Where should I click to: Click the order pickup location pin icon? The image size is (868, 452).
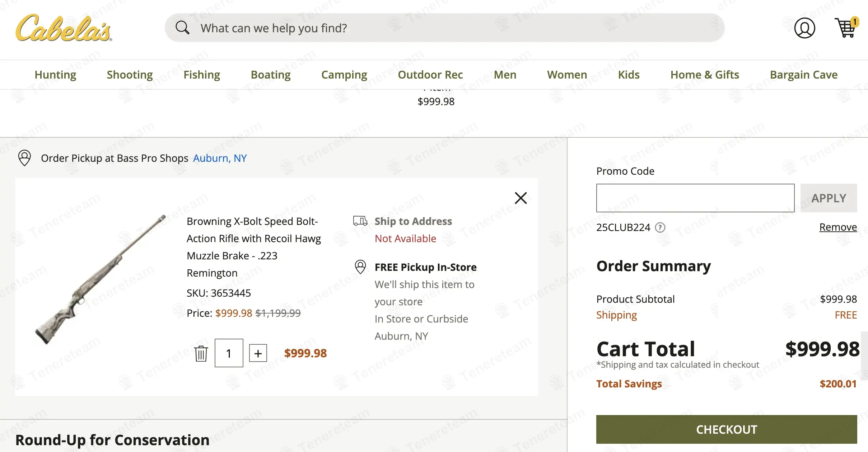pos(24,158)
